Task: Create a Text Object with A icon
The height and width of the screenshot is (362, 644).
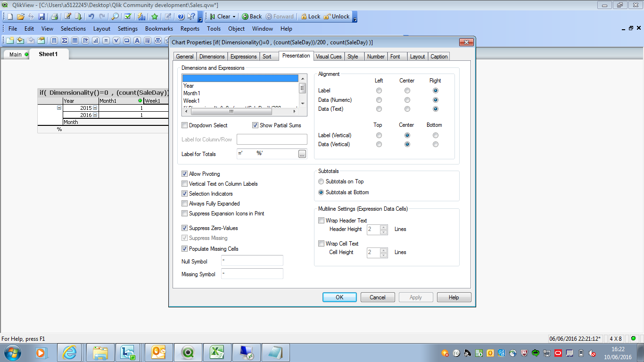Action: click(x=137, y=41)
